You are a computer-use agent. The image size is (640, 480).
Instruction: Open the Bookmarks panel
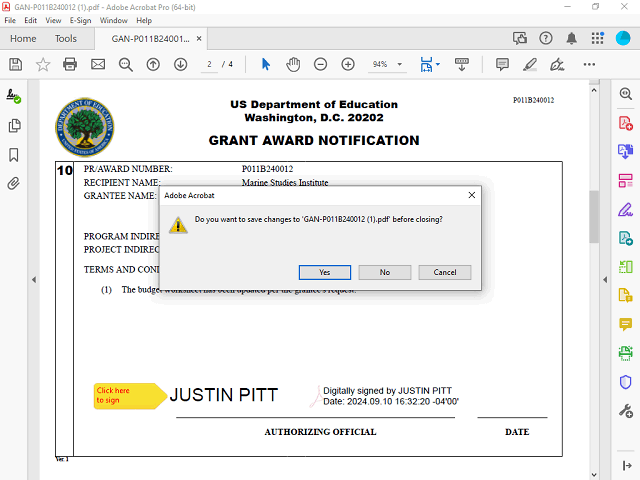click(14, 155)
